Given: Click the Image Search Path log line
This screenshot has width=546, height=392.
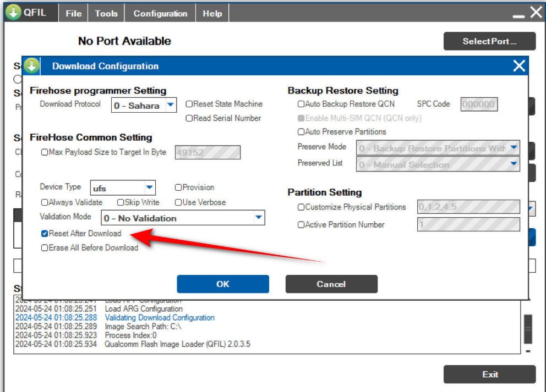Looking at the screenshot, I should click(x=143, y=327).
